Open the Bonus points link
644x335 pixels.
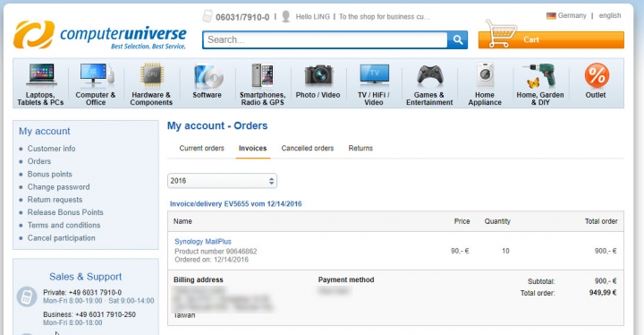pyautogui.click(x=50, y=174)
